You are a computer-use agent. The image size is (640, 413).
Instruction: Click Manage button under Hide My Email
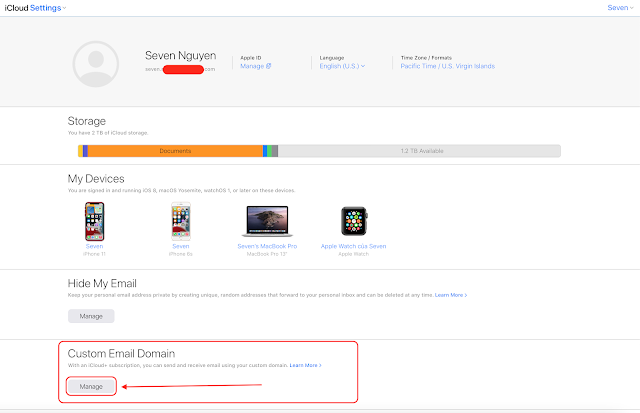tap(91, 316)
